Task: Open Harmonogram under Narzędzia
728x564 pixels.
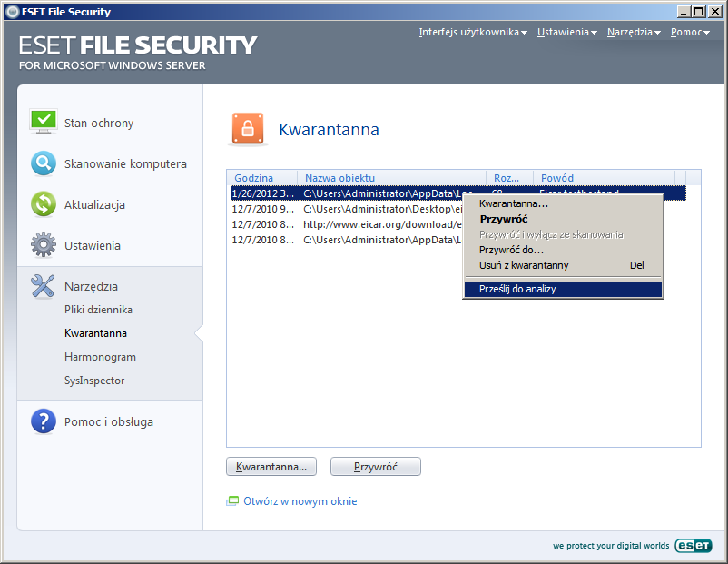Action: (x=100, y=357)
